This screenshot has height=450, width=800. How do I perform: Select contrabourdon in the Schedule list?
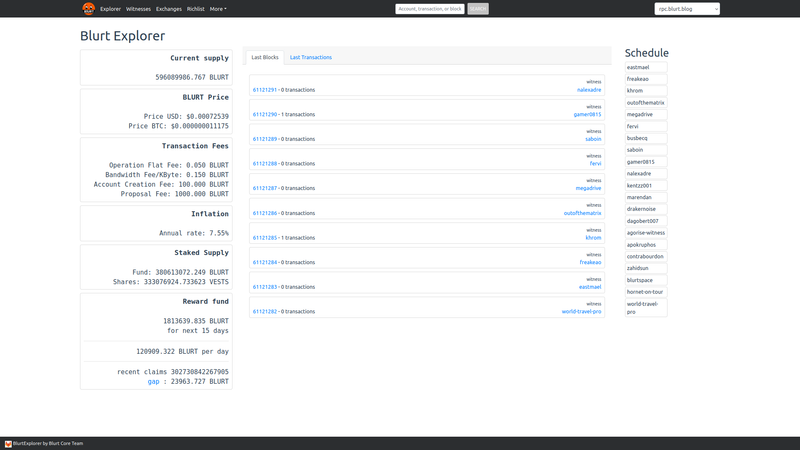(x=646, y=257)
